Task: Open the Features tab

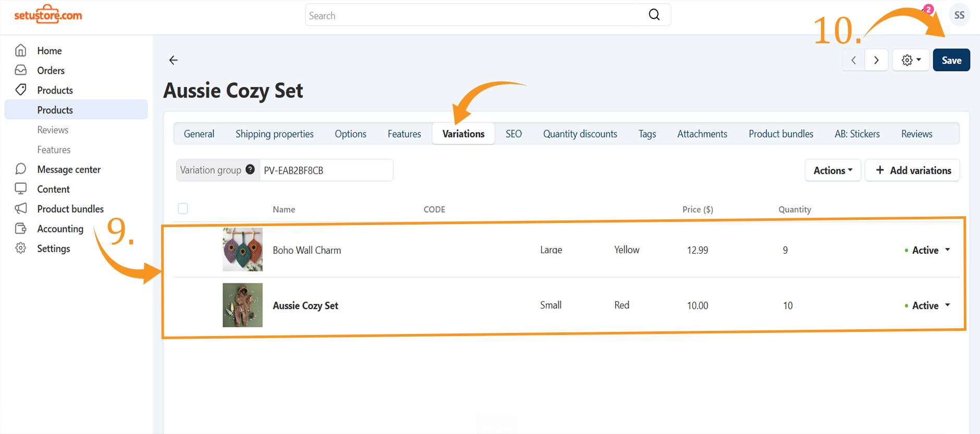Action: pyautogui.click(x=405, y=134)
